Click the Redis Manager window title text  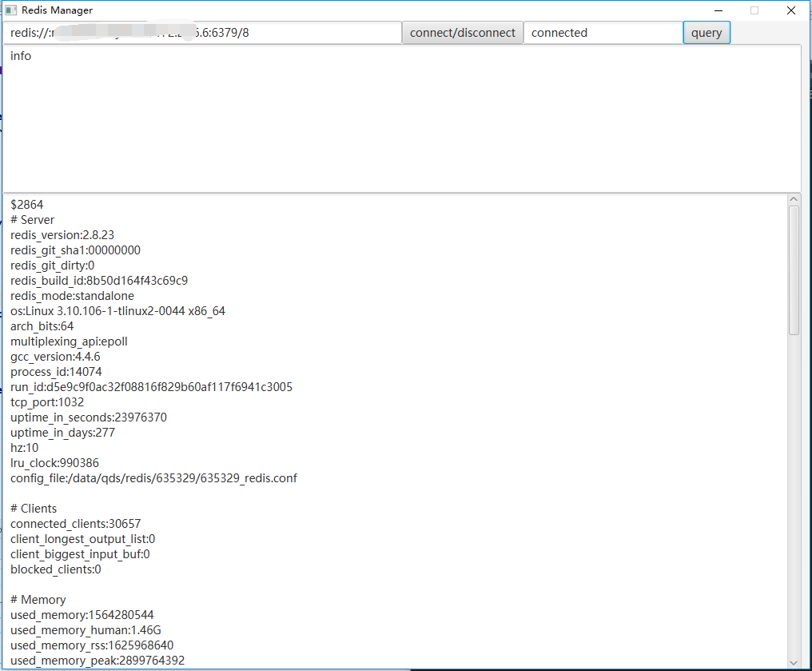click(x=57, y=10)
